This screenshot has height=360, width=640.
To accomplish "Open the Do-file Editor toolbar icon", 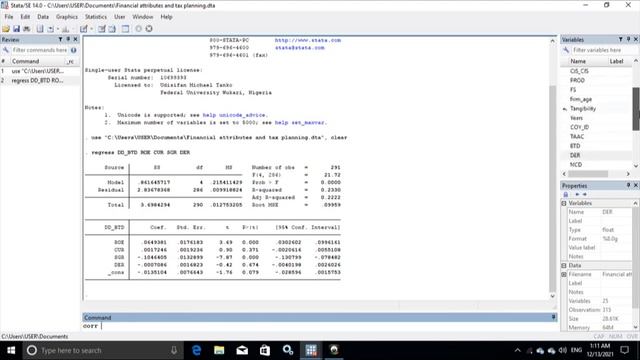I will (x=84, y=29).
